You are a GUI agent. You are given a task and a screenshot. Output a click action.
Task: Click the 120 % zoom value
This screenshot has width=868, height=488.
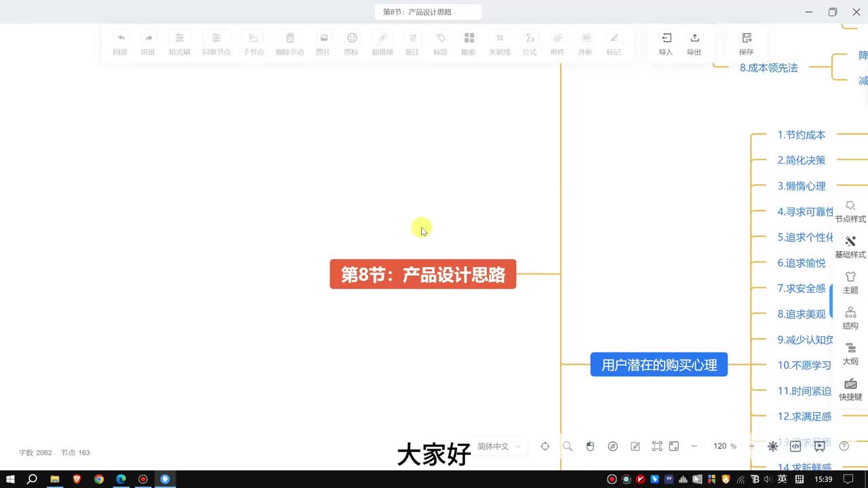pyautogui.click(x=724, y=446)
